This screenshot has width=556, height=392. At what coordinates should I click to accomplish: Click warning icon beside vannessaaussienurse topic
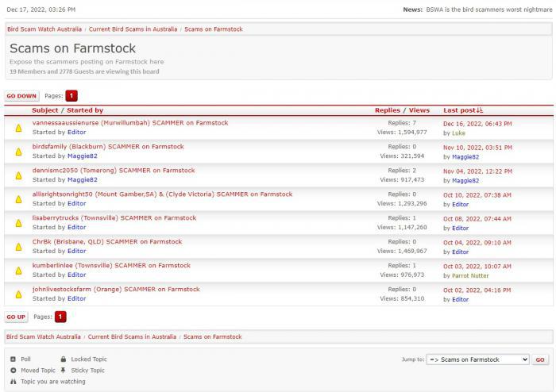coord(18,129)
